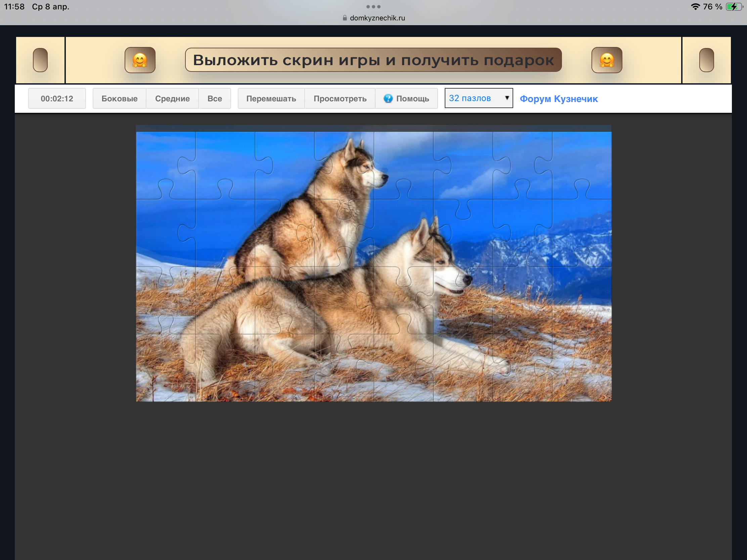Show only Средние middle pieces
This screenshot has width=747, height=560.
click(172, 99)
